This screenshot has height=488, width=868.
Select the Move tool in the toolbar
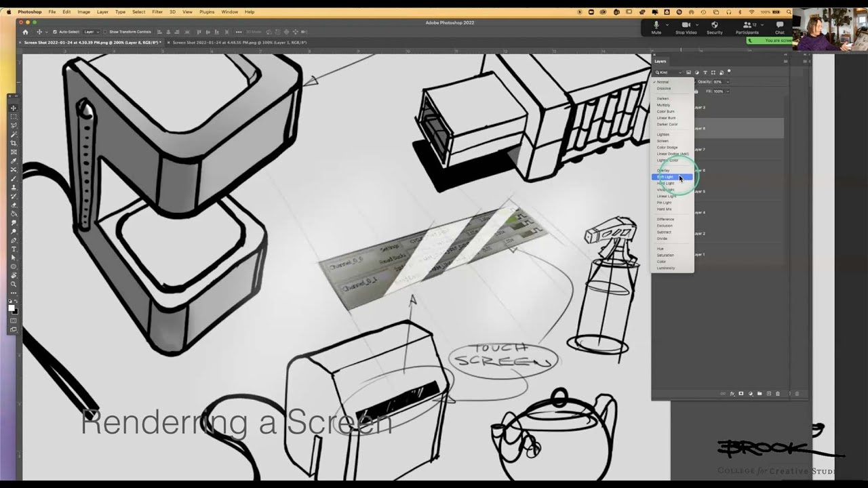coord(14,108)
